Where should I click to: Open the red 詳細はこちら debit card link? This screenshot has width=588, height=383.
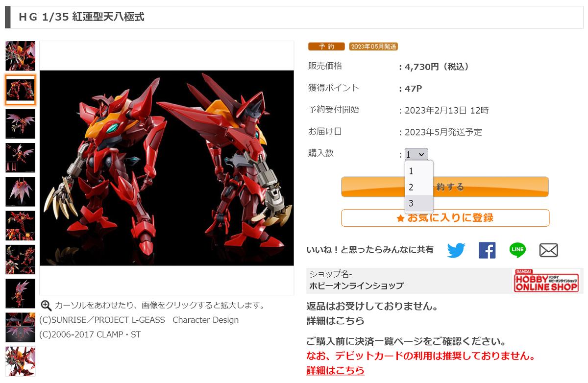tap(335, 370)
